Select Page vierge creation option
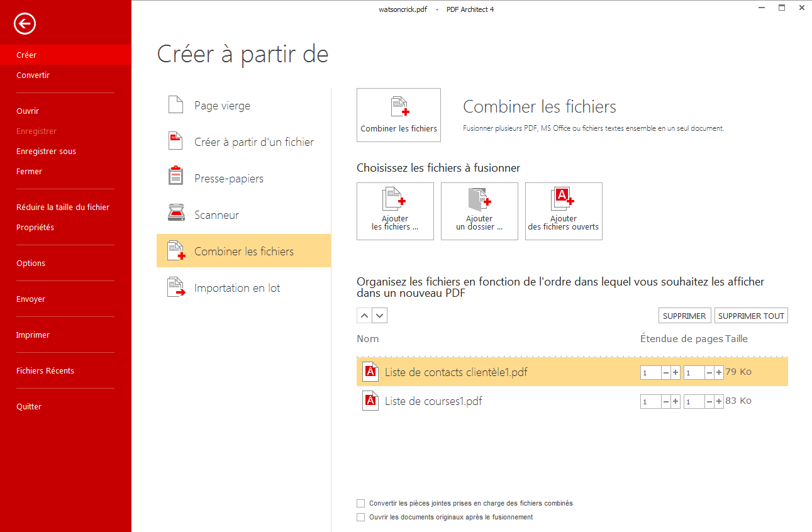812x532 pixels. coord(222,106)
